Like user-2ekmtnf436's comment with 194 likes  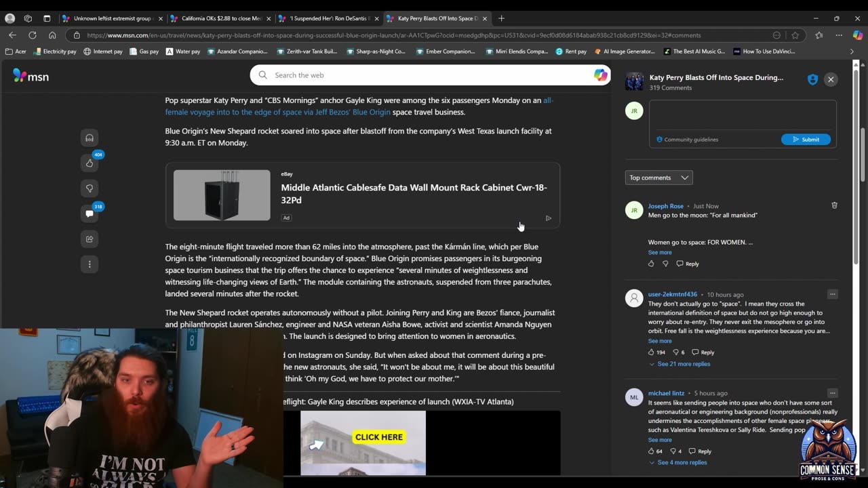click(x=651, y=352)
